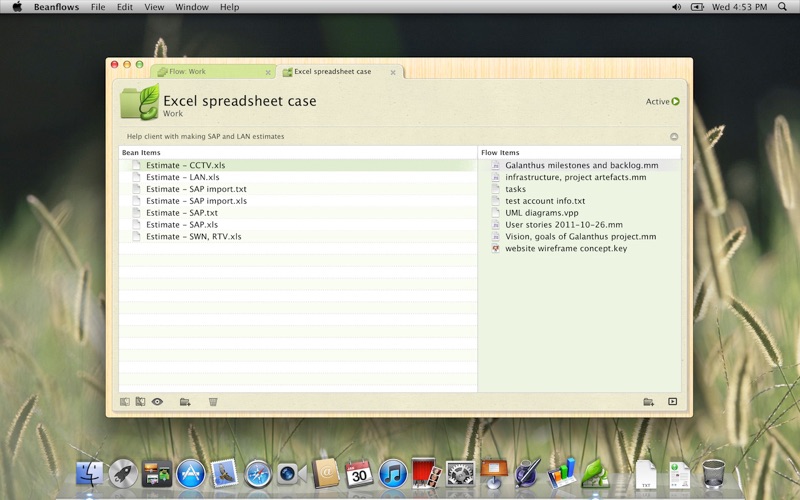This screenshot has width=800, height=500.
Task: Click the Flow Items column header
Action: (579, 153)
